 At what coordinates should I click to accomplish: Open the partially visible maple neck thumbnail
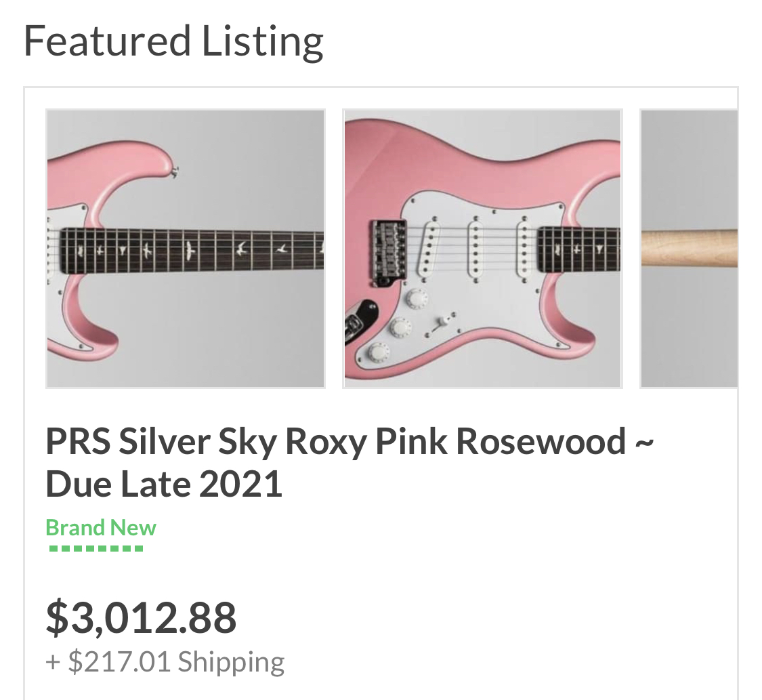[689, 248]
